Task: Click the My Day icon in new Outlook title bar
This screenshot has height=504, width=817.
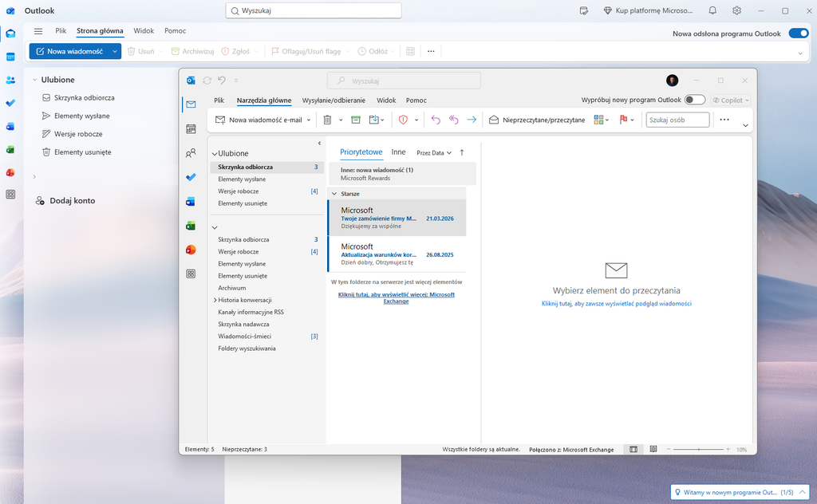Action: [584, 10]
